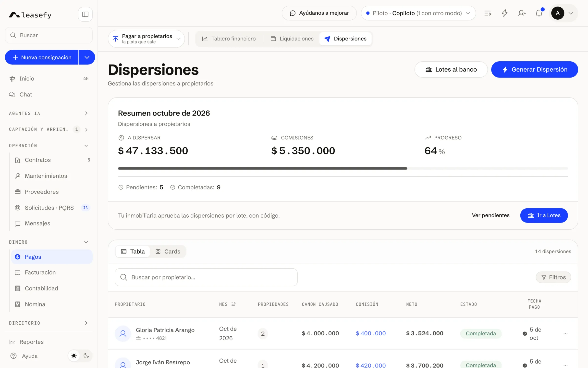Screen dimensions: 588x368
Task: Expand Agentes IA section
Action: (49, 113)
